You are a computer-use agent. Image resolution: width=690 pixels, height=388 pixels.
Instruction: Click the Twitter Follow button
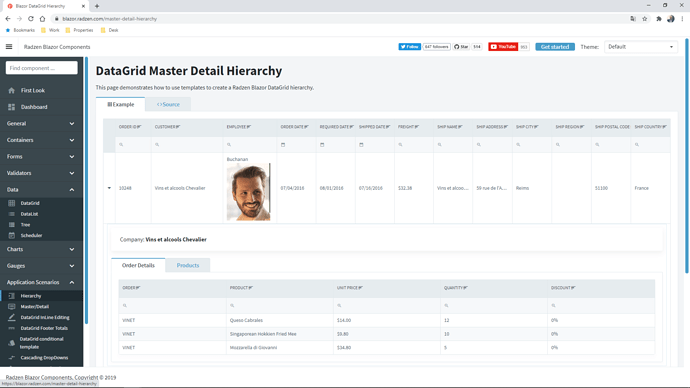coord(409,47)
